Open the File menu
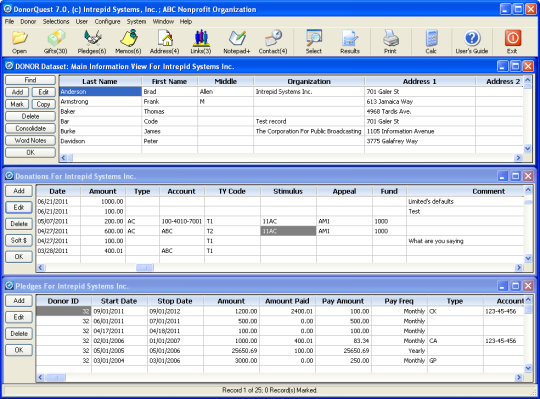This screenshot has height=399, width=540. (x=9, y=21)
